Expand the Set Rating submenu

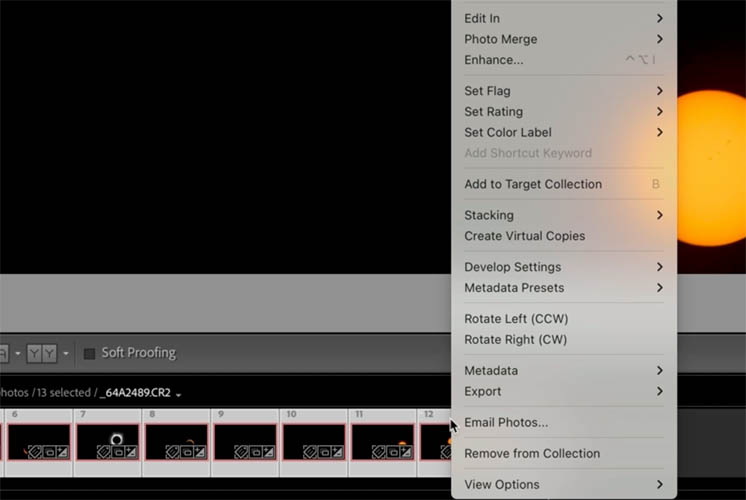coord(563,112)
